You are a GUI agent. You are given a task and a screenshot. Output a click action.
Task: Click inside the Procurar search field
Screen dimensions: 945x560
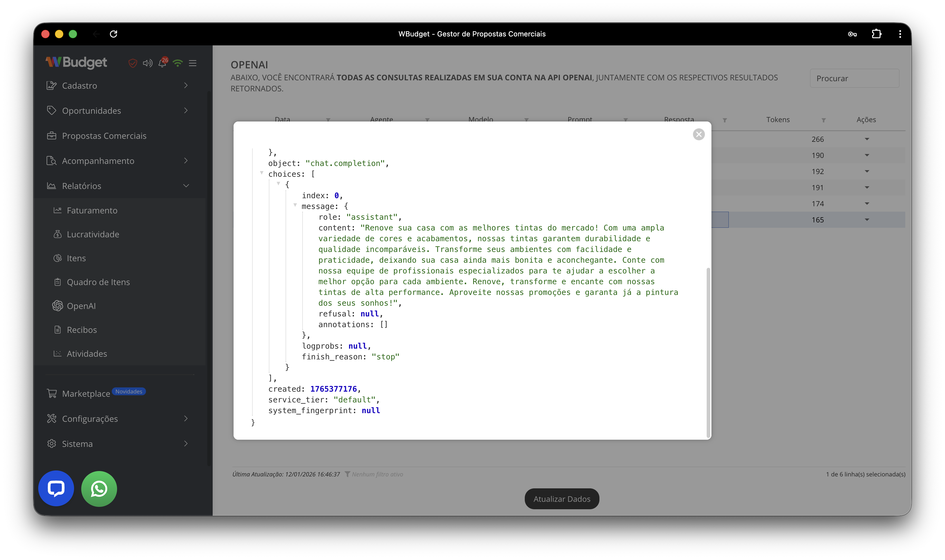(x=854, y=78)
